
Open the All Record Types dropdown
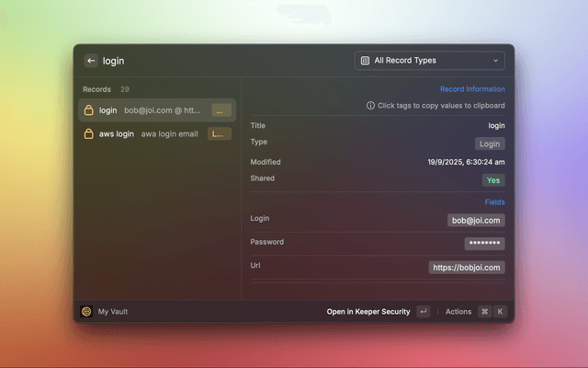[429, 61]
